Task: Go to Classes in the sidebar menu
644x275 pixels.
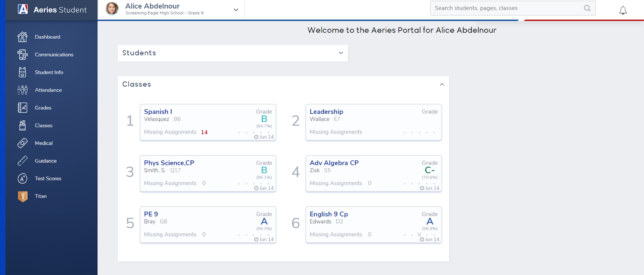Action: [43, 125]
